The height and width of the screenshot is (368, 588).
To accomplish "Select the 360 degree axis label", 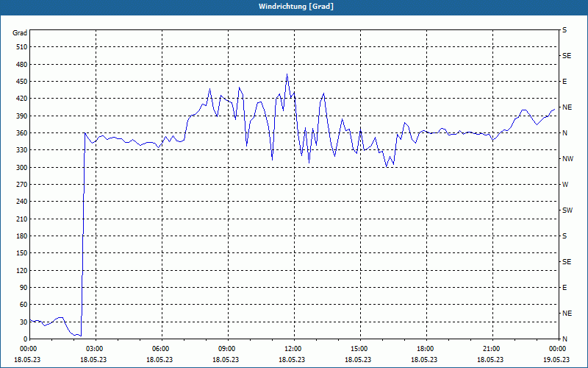I will point(21,133).
